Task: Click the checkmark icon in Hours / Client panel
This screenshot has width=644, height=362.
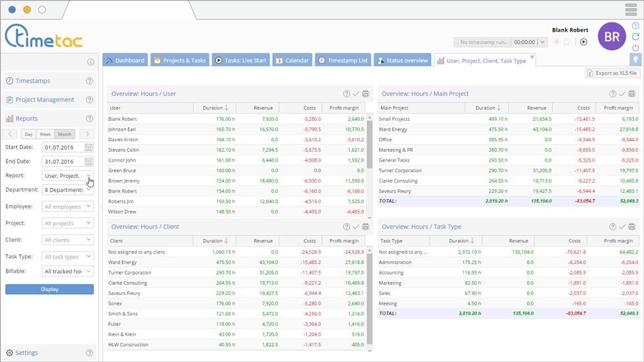Action: point(356,227)
